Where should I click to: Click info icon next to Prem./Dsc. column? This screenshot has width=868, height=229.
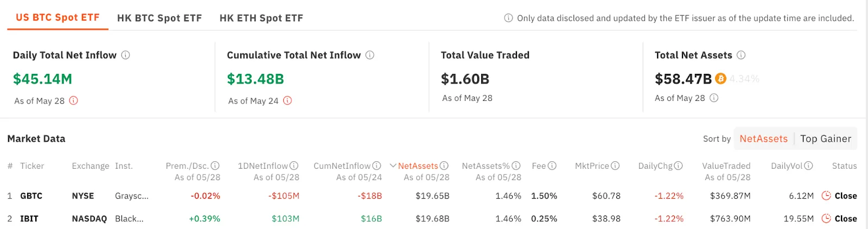click(215, 166)
